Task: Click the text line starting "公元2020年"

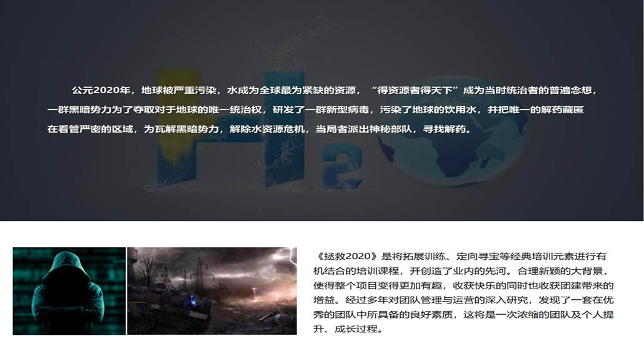Action: point(334,91)
